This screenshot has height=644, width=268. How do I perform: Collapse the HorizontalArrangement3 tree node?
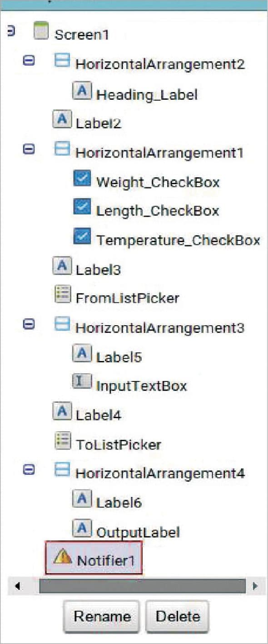(29, 323)
